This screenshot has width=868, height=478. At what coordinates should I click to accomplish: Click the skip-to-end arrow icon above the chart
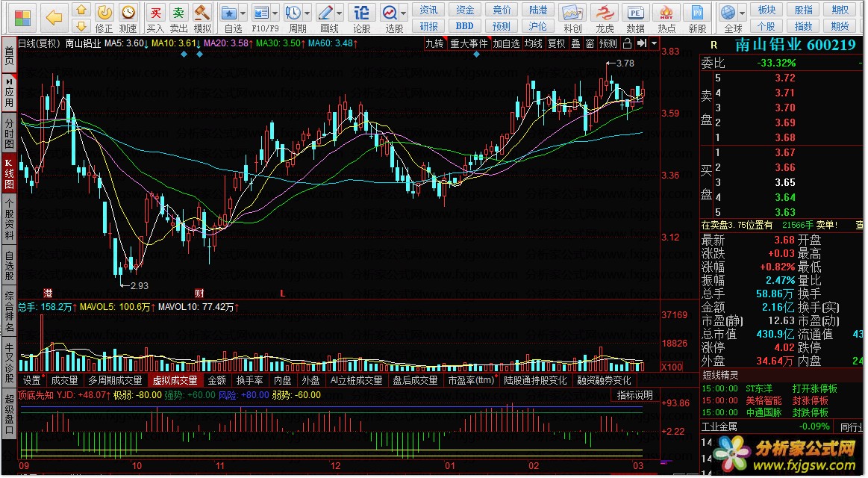(642, 43)
